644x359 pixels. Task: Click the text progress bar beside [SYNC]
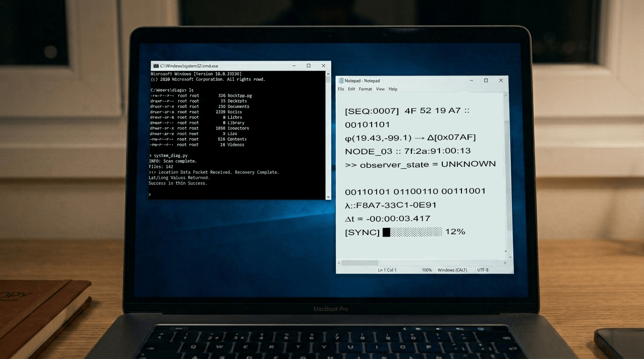tap(412, 232)
